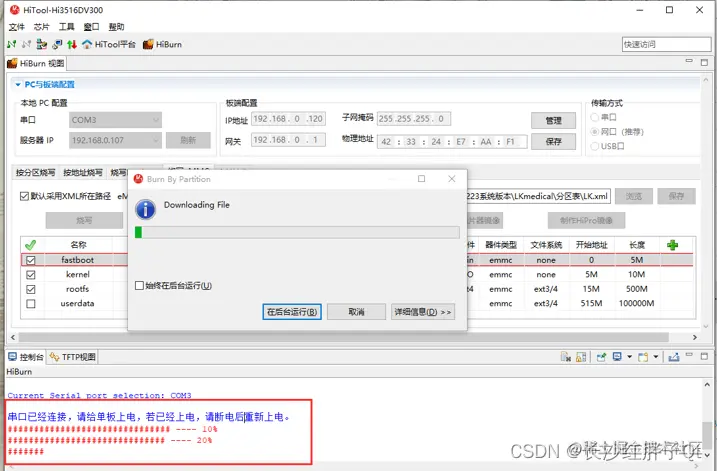This screenshot has width=717, height=471.
Task: Toggle default XML path checkbox
Action: tap(24, 196)
